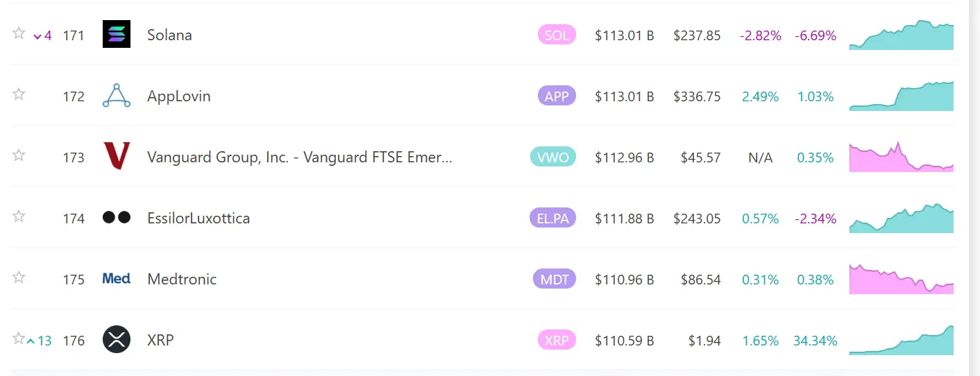This screenshot has height=376, width=980.
Task: Toggle the star next to AppLovin
Action: (x=19, y=94)
